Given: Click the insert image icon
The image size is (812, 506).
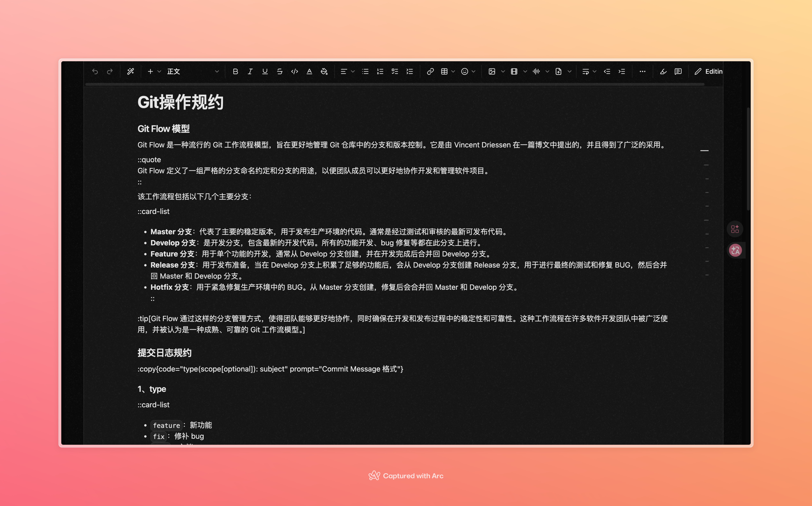Looking at the screenshot, I should (492, 71).
